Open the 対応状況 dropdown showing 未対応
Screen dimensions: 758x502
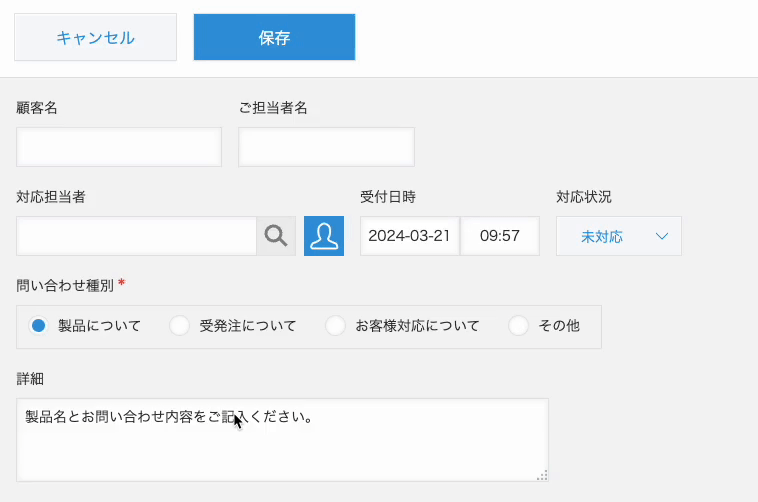click(619, 236)
